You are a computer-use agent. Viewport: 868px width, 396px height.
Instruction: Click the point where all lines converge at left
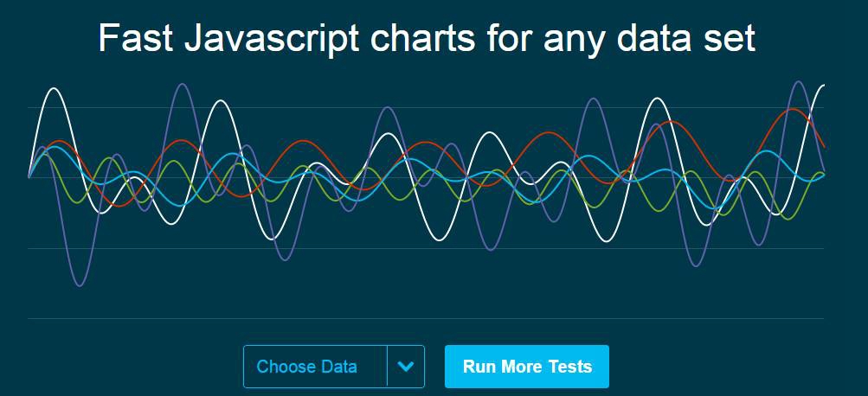[x=29, y=177]
